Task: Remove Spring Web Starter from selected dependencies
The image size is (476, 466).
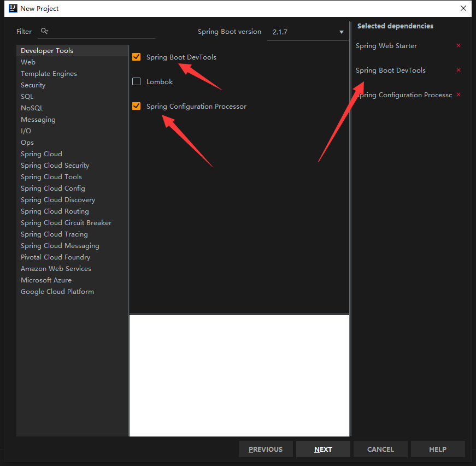Action: (459, 45)
